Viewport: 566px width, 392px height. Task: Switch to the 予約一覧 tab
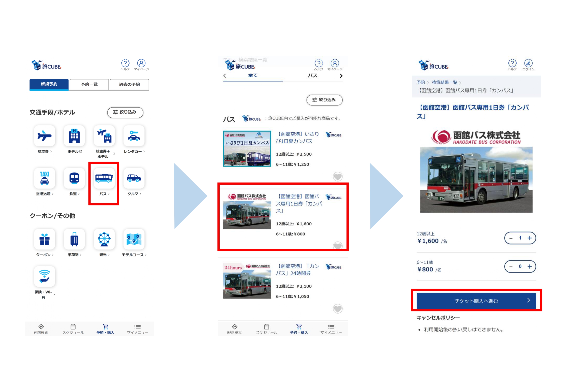(89, 84)
